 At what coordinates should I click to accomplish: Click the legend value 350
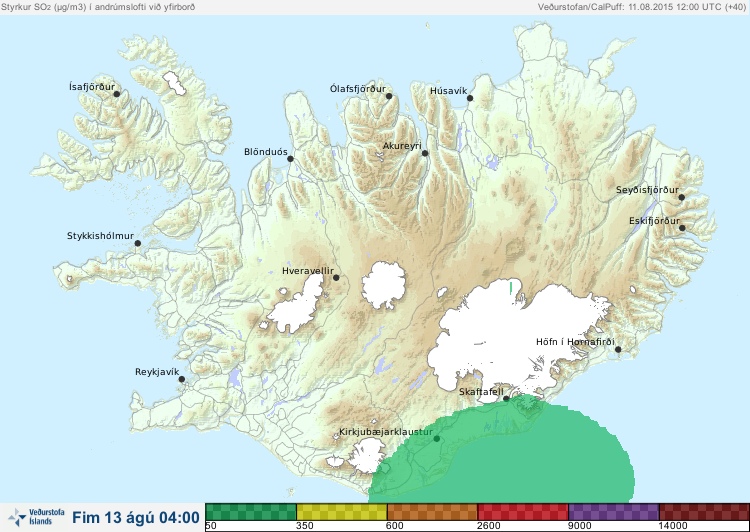pos(305,526)
